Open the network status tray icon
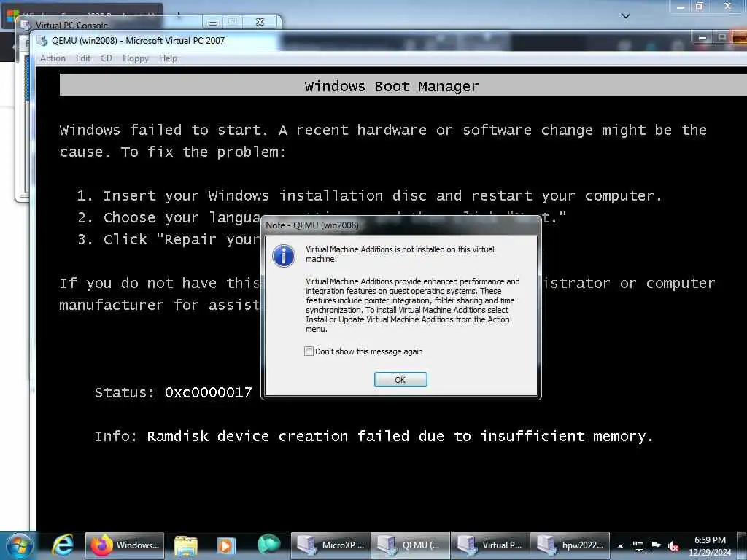747x560 pixels. (x=638, y=546)
